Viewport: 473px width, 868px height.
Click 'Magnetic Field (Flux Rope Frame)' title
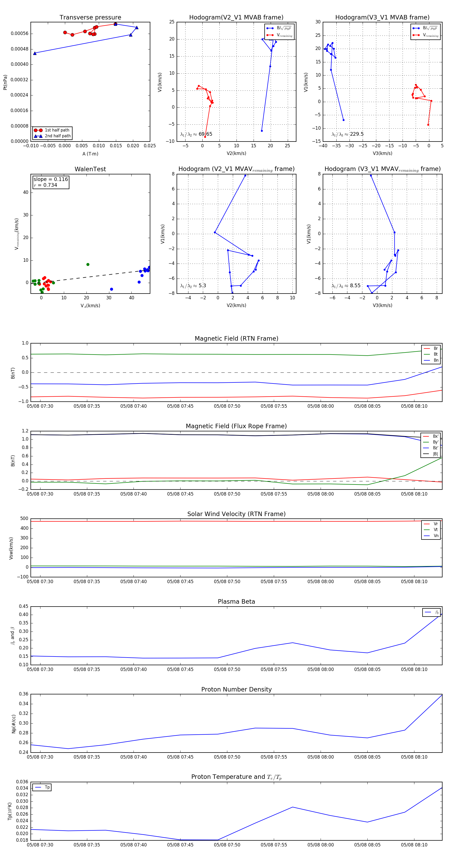coord(236,426)
